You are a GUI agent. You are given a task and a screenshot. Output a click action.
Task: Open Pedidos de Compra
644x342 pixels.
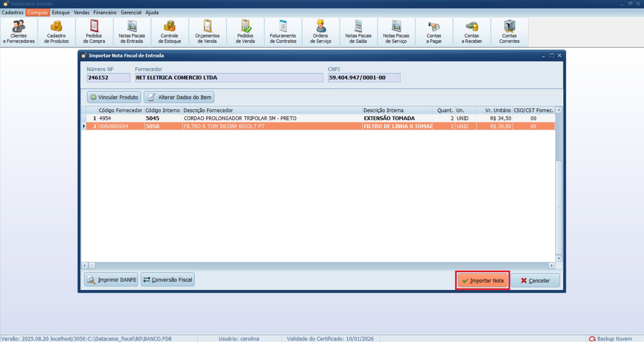point(94,31)
